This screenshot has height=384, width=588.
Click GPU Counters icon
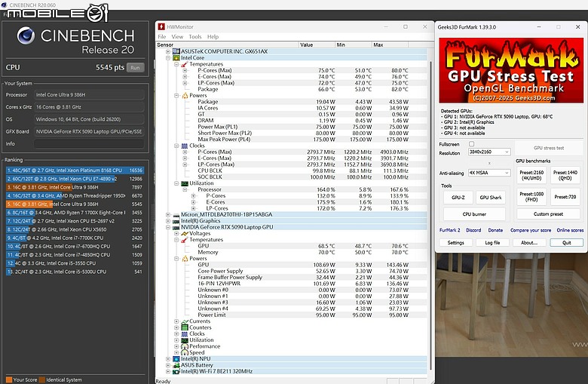coord(185,327)
